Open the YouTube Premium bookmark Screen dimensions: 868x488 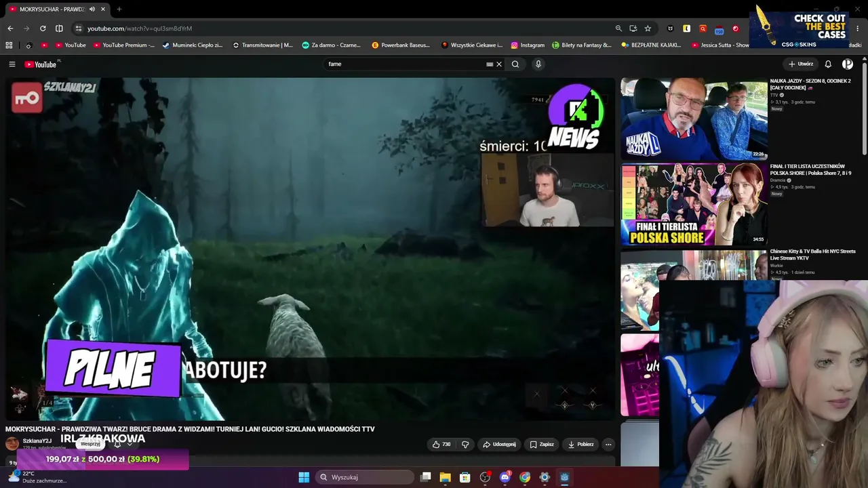(123, 45)
